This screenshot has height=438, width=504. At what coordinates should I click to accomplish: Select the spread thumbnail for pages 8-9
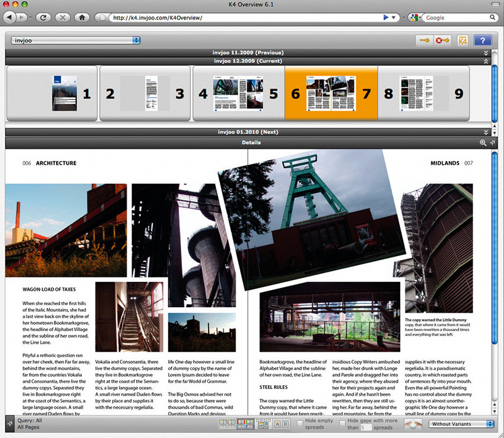(424, 94)
